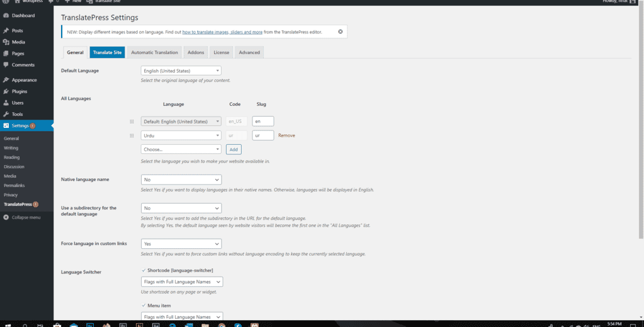Click drag handle of Default English row

(x=132, y=122)
